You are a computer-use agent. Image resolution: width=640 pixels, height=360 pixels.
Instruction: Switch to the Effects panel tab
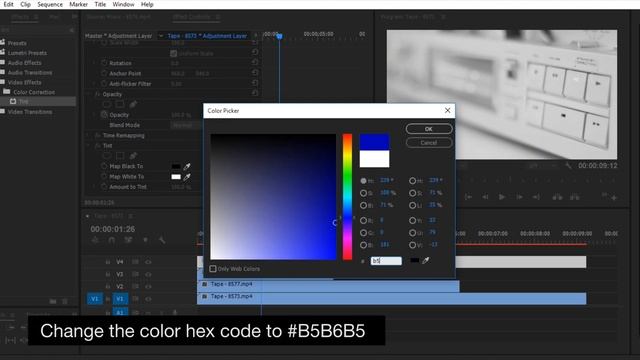pyautogui.click(x=20, y=17)
